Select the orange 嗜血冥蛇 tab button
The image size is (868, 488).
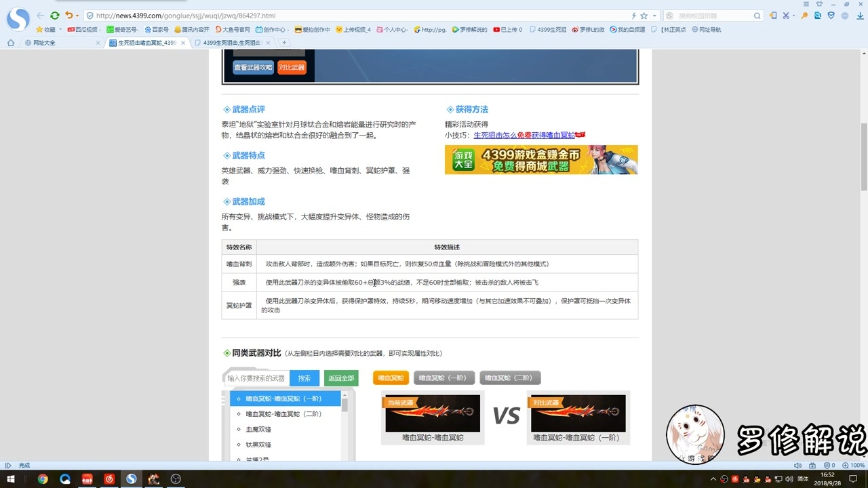pyautogui.click(x=391, y=378)
